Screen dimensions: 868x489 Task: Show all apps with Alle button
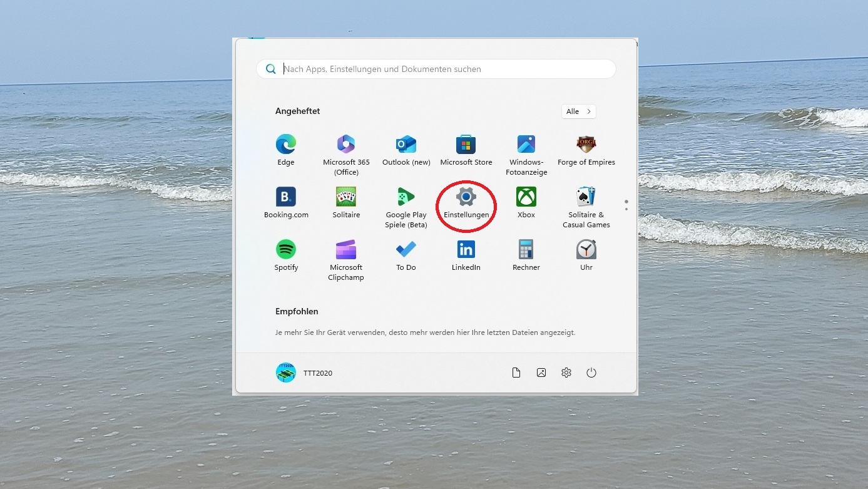click(x=579, y=111)
